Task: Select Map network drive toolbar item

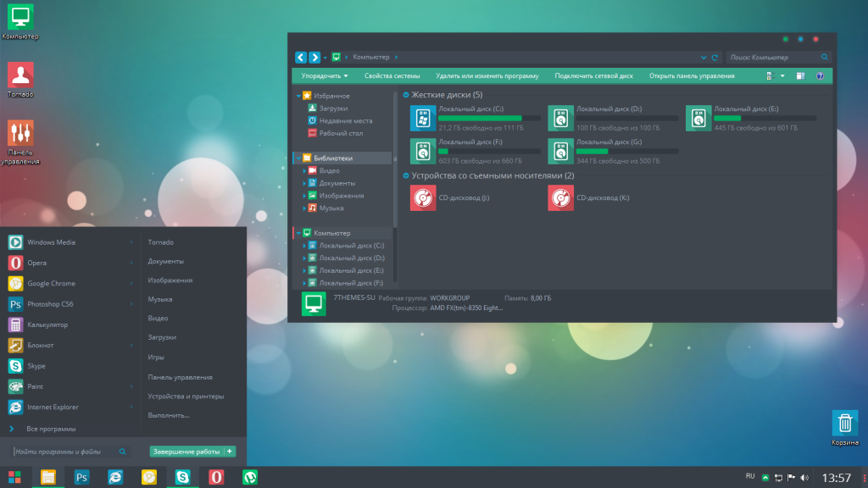Action: 593,75
